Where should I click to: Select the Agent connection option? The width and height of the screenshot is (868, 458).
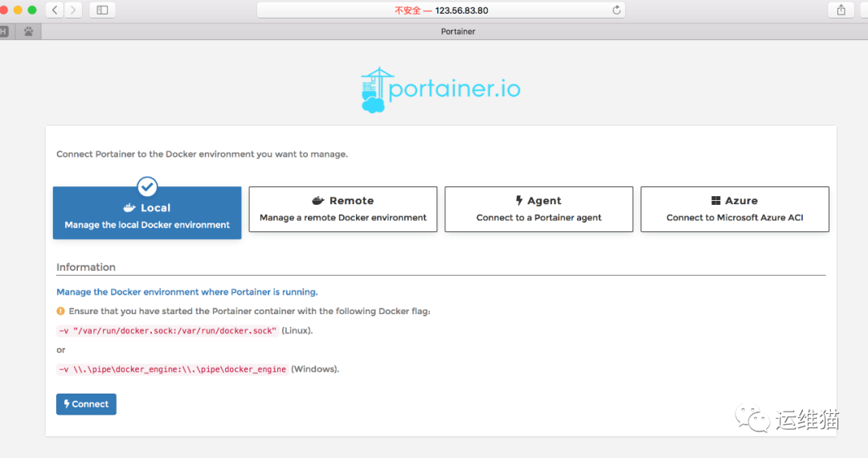click(x=538, y=209)
